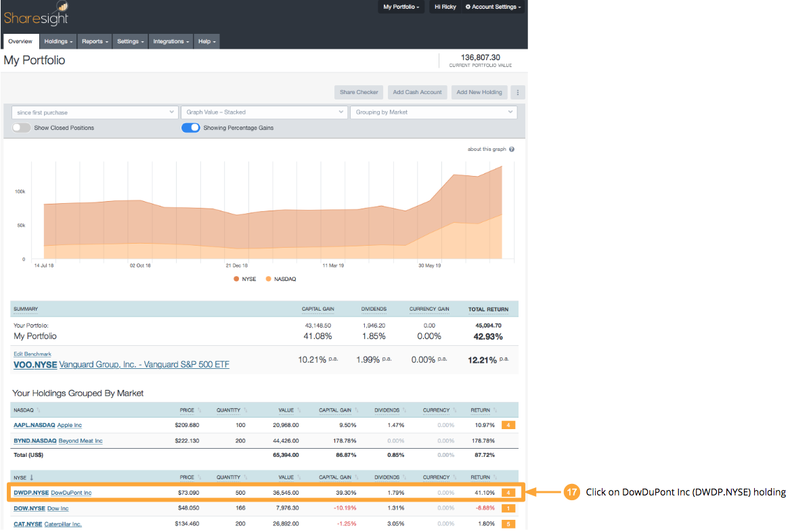
Task: Click the orange badge on Apple Inc row
Action: coord(508,425)
